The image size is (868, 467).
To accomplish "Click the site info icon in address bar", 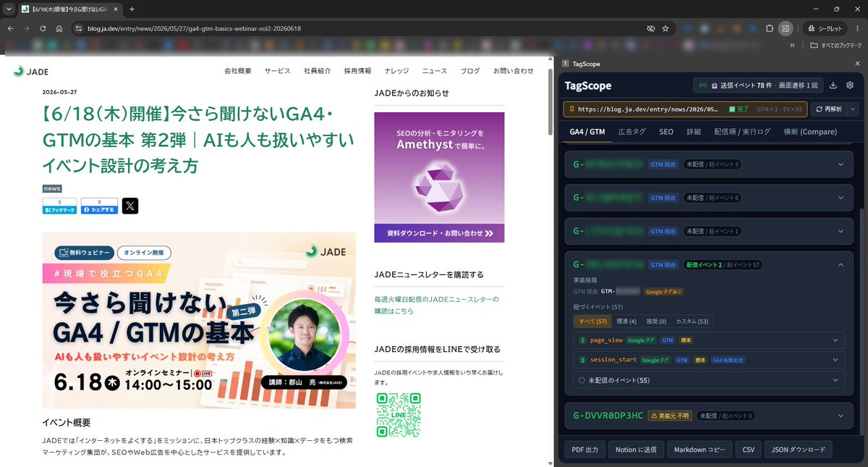I will click(79, 28).
